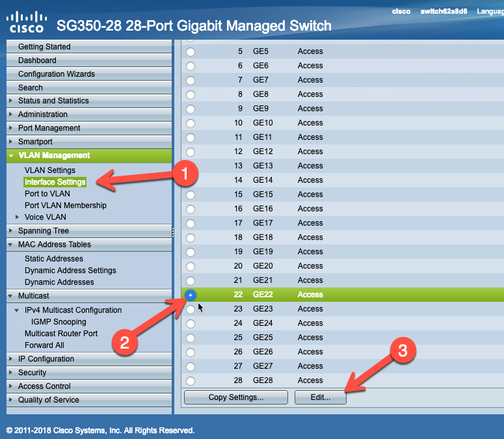Image resolution: width=504 pixels, height=439 pixels.
Task: Select the GE5 radio button
Action: coord(191,52)
